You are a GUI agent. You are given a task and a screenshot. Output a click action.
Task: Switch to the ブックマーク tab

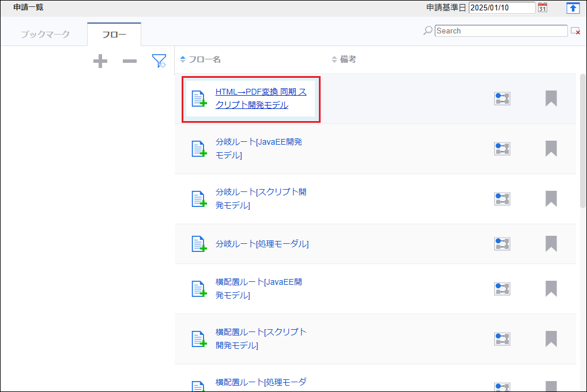tap(45, 35)
